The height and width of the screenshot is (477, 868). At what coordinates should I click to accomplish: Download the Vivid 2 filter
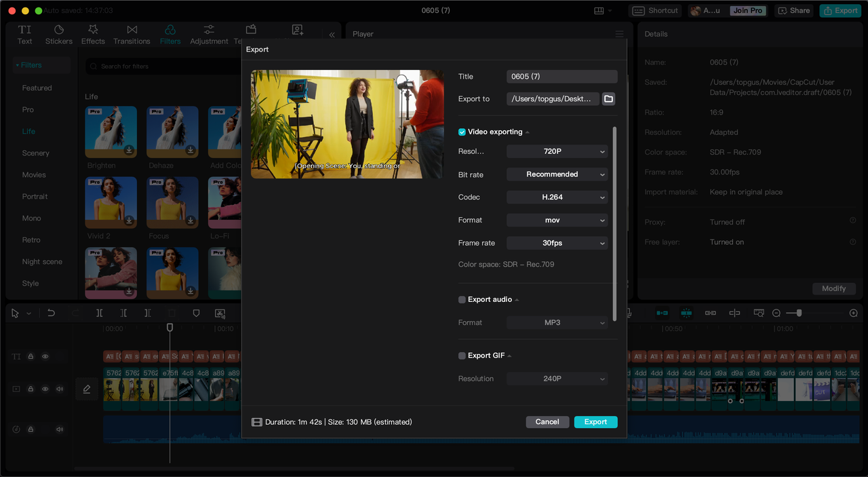[x=129, y=221]
